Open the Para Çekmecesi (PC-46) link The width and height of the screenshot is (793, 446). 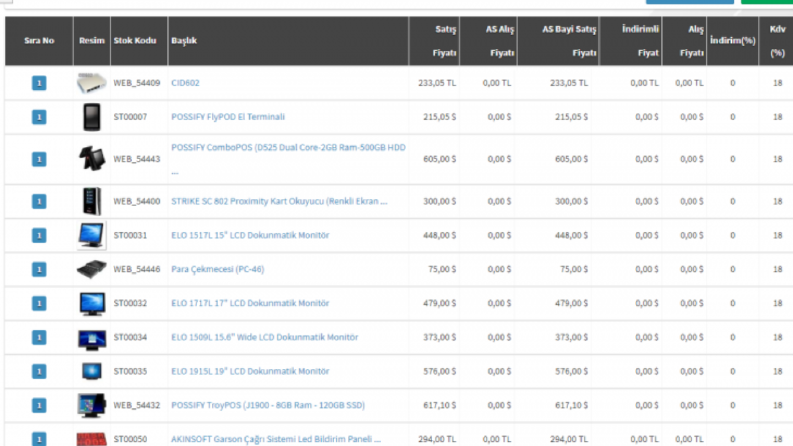(x=217, y=269)
